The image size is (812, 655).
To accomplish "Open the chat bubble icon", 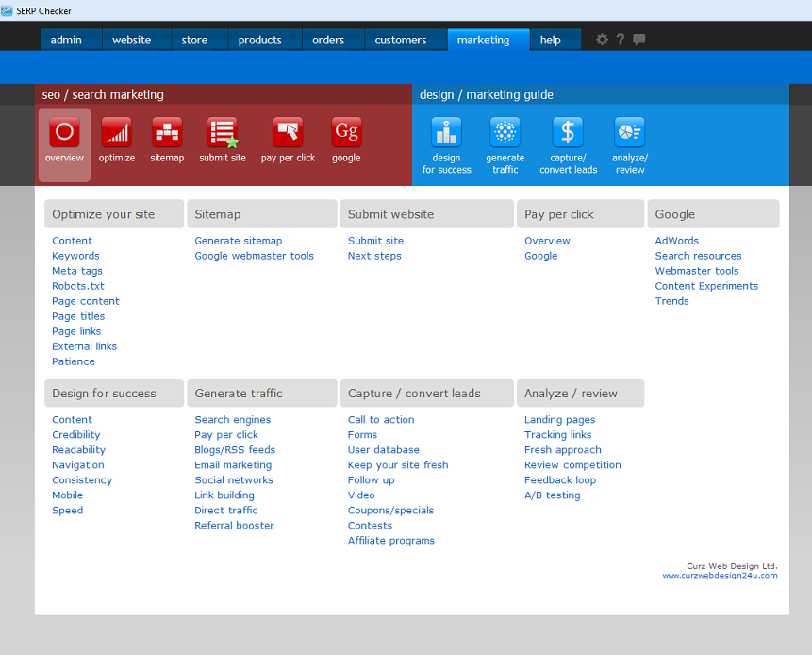I will (639, 40).
